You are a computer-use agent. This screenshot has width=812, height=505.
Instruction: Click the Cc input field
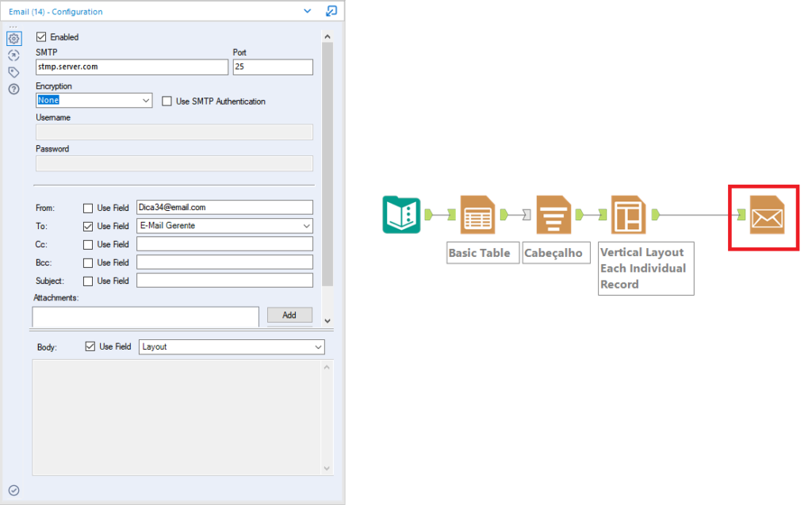point(224,244)
